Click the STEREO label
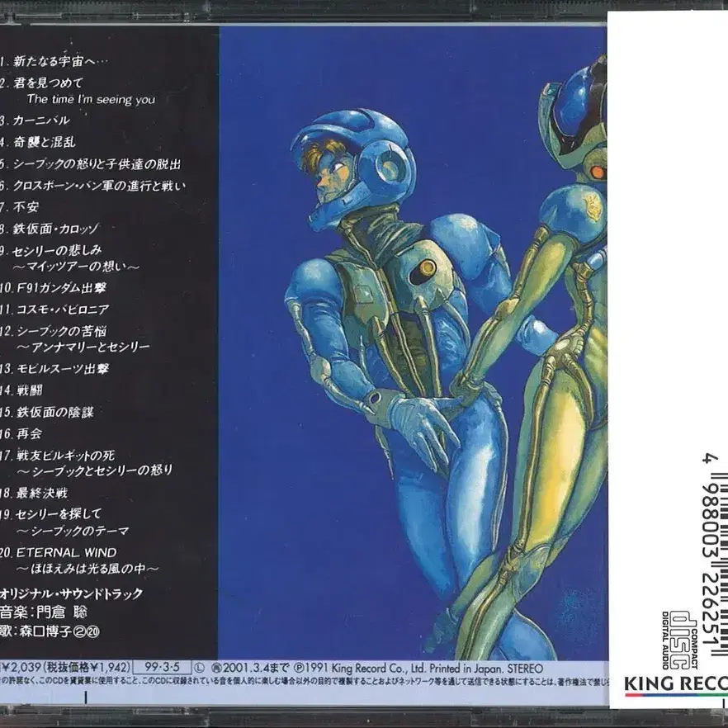Screen dimensions: 728x728 click(x=525, y=669)
